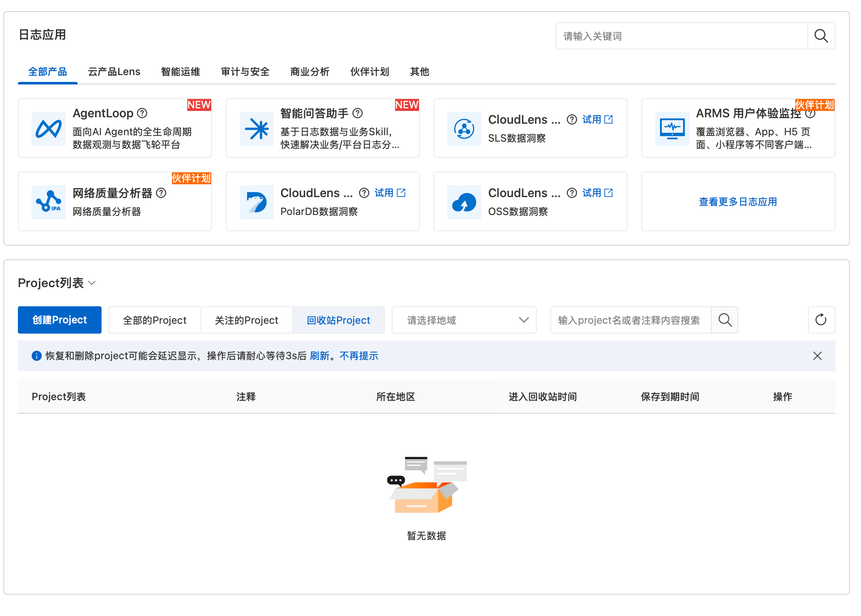Click 查看更多日志应用 link
This screenshot has height=616, width=861.
pos(738,202)
